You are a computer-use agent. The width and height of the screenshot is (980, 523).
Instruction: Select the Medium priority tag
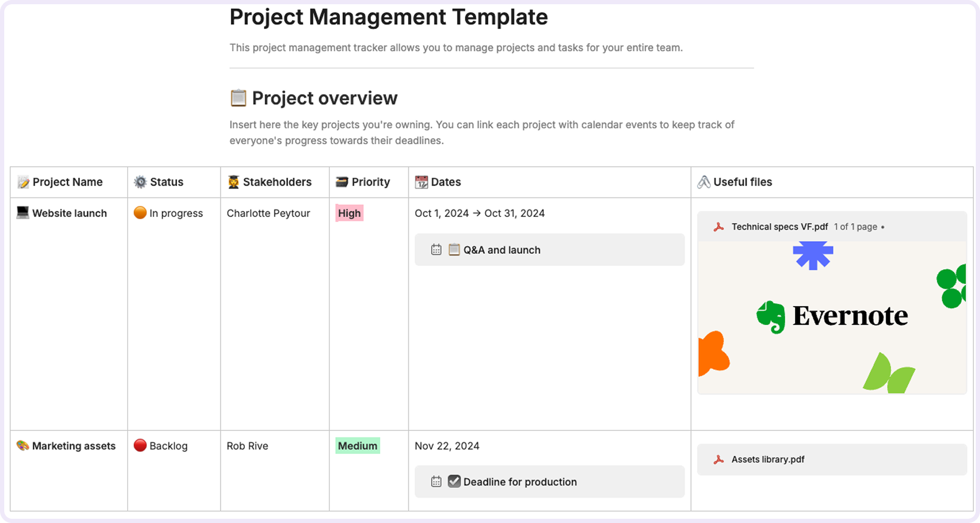pos(358,446)
